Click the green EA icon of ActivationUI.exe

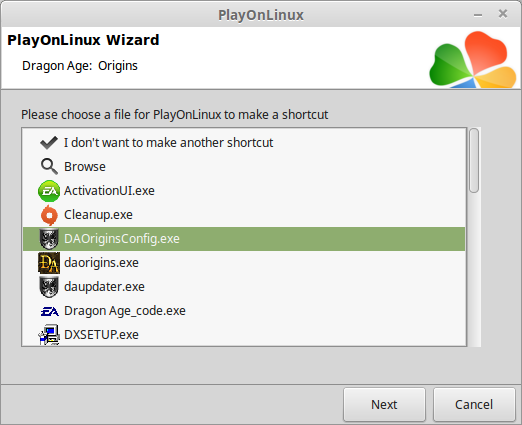pos(49,191)
